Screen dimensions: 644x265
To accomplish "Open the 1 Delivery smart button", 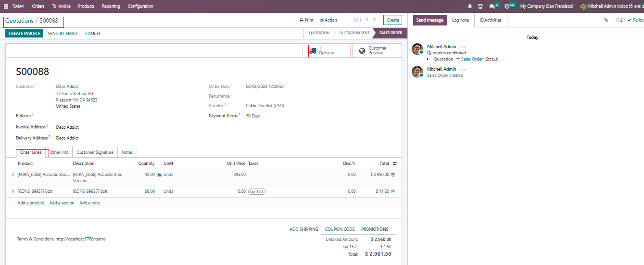I will pos(329,50).
